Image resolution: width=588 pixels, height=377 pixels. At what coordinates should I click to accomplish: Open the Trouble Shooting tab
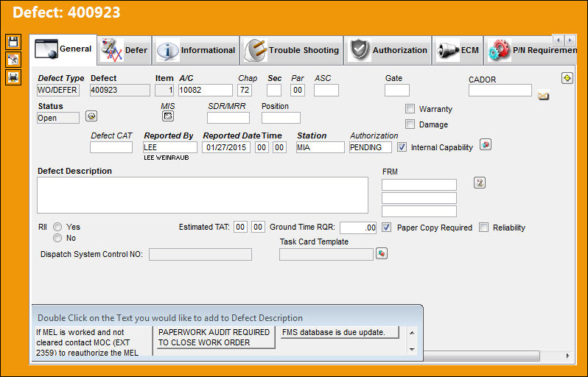tap(291, 50)
